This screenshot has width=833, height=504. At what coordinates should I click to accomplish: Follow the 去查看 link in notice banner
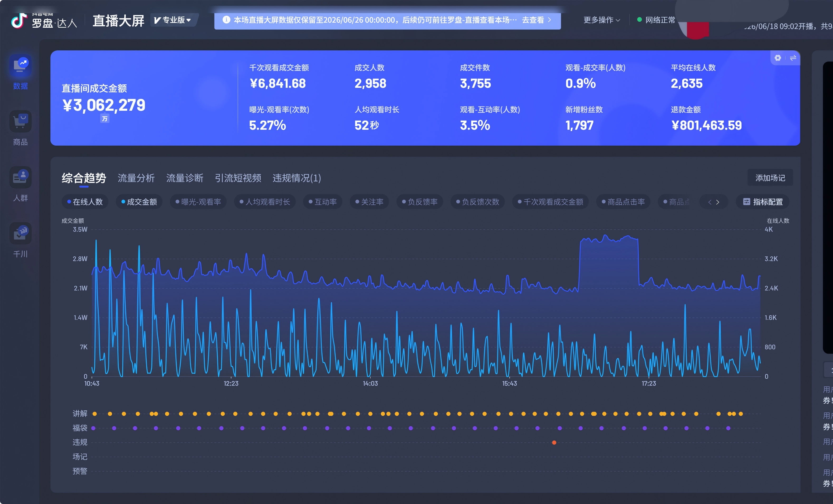pyautogui.click(x=537, y=20)
